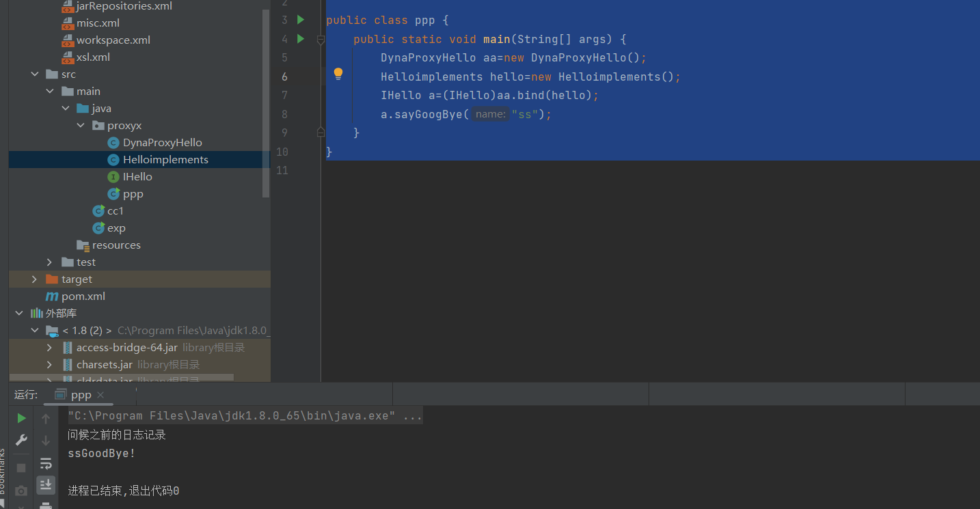Viewport: 980px width, 509px height.
Task: Open run configuration wrench icon
Action: point(21,440)
